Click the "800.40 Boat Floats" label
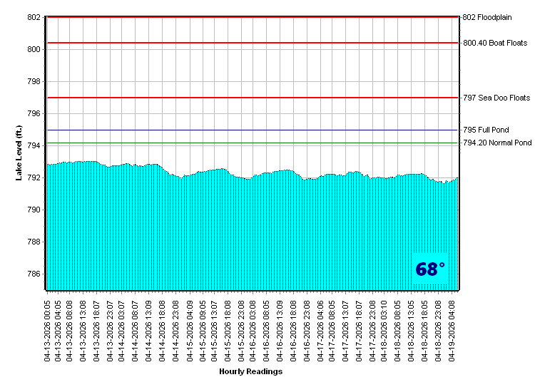The height and width of the screenshot is (392, 535). pos(495,43)
